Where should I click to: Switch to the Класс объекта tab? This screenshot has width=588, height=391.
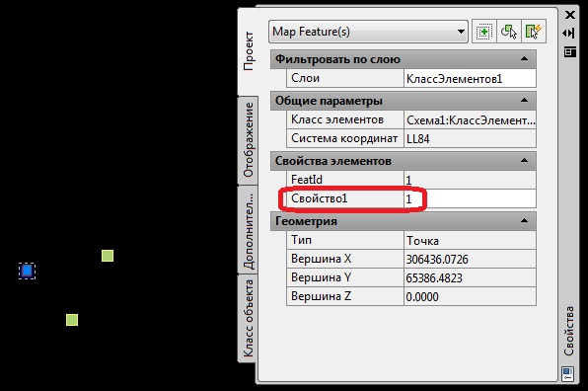[249, 318]
